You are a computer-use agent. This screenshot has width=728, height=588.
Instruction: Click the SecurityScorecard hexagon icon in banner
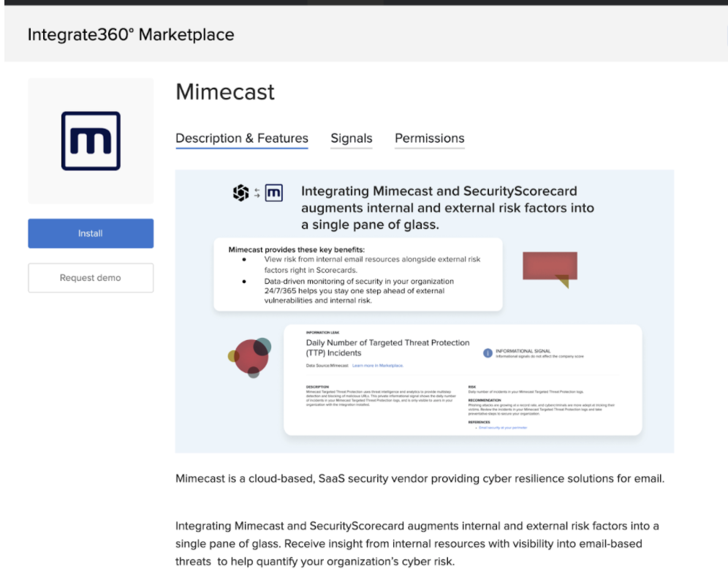point(240,193)
